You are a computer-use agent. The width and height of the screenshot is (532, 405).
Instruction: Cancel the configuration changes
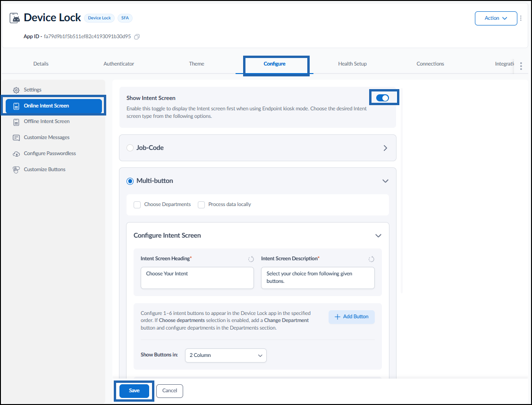coord(169,391)
